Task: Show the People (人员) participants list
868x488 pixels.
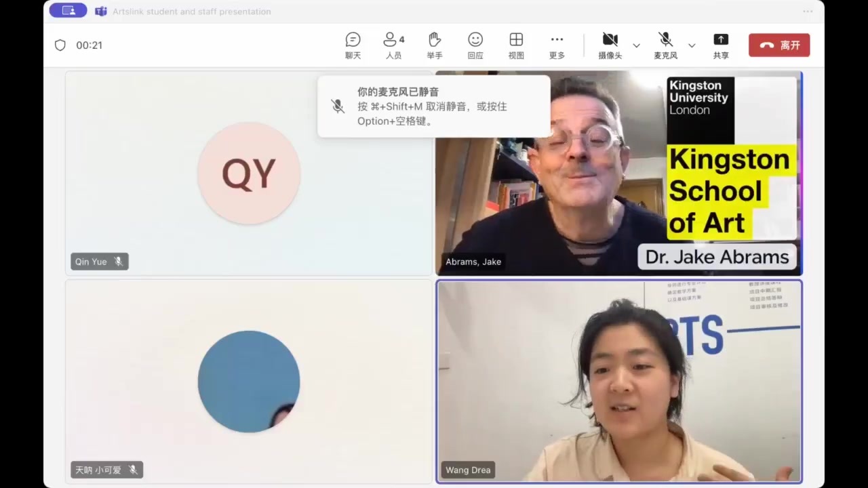Action: pyautogui.click(x=393, y=45)
